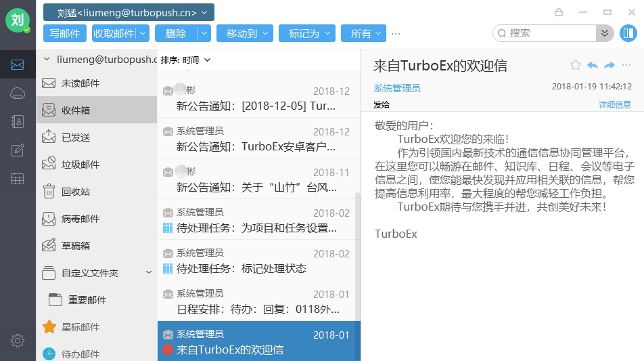
Task: Click the 删除 button
Action: coord(176,33)
